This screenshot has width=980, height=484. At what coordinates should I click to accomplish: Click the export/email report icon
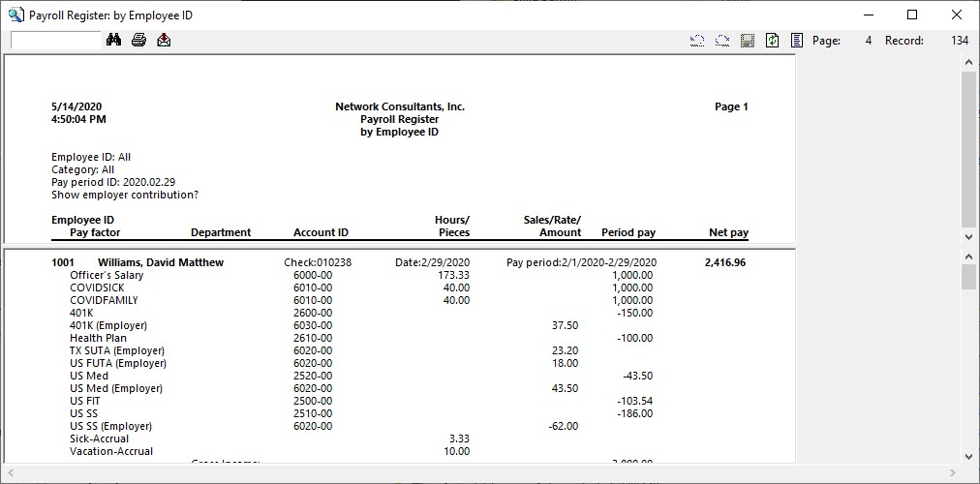pyautogui.click(x=164, y=40)
